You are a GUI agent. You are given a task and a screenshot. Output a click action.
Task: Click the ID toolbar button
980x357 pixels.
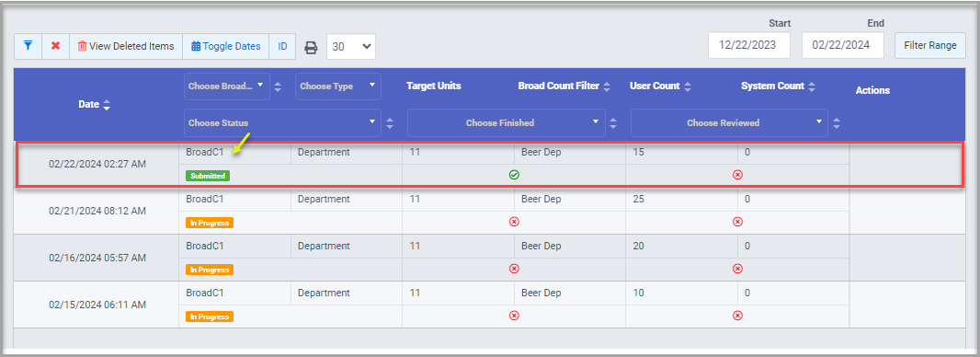pos(282,46)
